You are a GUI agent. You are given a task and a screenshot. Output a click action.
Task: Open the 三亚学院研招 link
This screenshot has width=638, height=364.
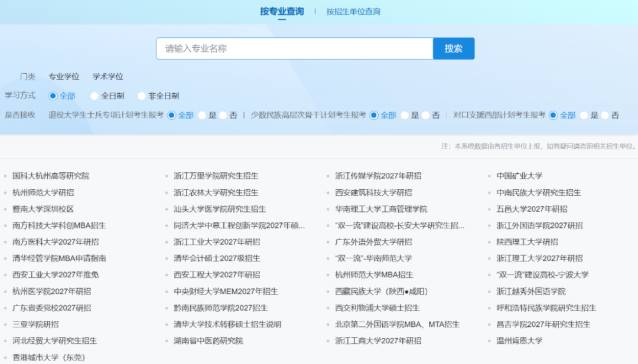click(35, 324)
